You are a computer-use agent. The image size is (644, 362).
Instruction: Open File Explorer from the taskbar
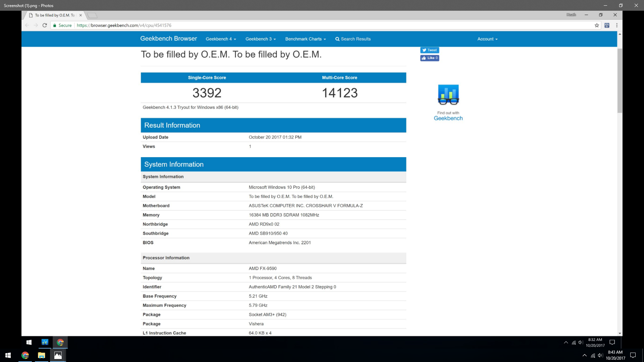42,355
